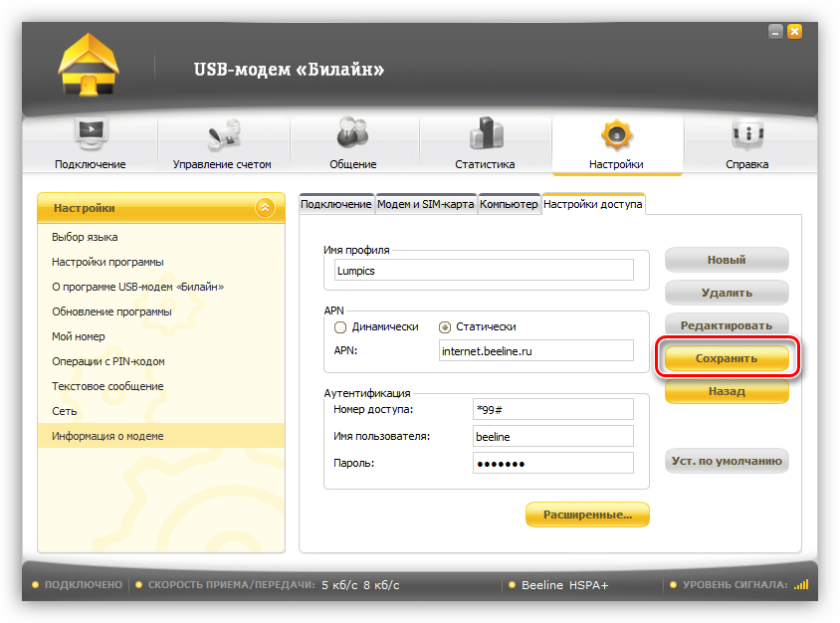Click the signal level bars indicator

pyautogui.click(x=801, y=585)
